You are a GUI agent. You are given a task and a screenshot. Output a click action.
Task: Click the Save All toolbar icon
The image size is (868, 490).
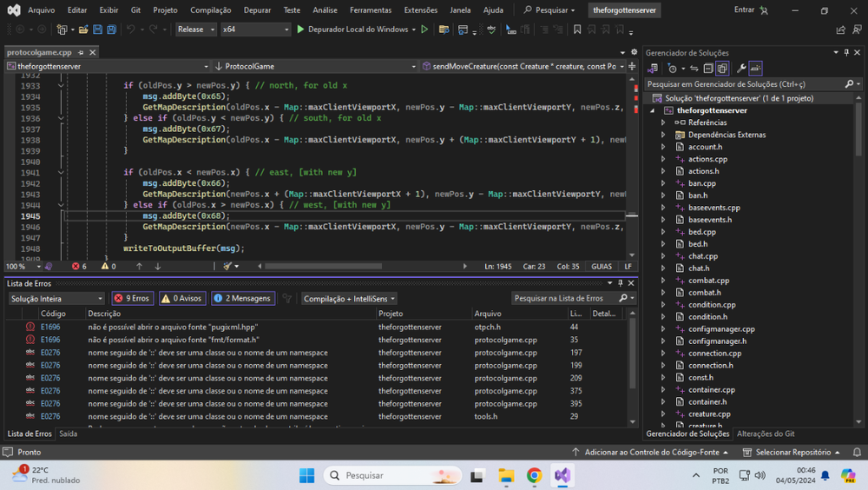(x=112, y=30)
